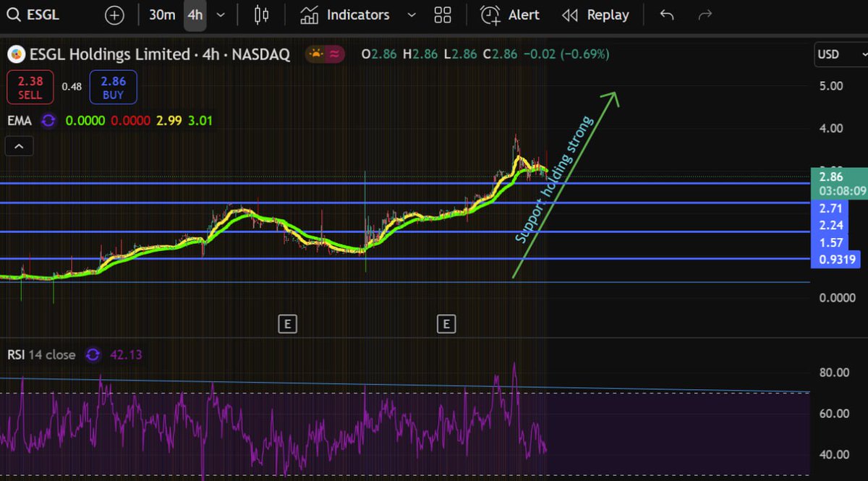Open the timeframe dropdown chevron
This screenshot has width=868, height=481.
[221, 14]
